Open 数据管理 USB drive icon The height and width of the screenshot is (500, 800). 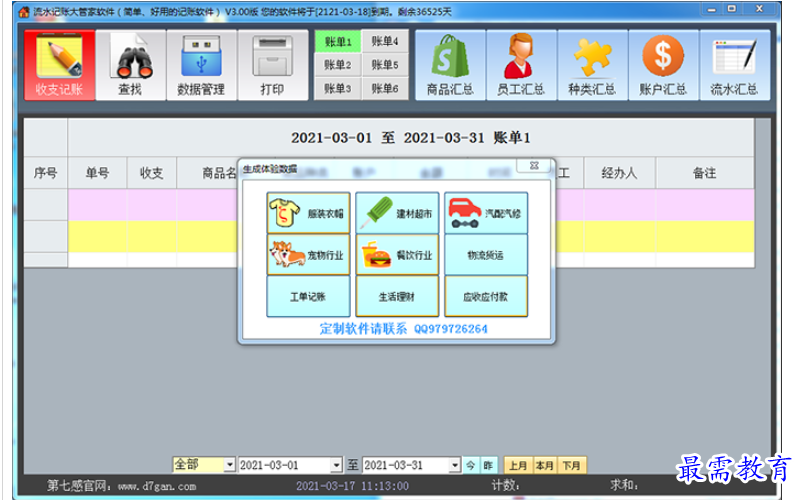coord(202,65)
